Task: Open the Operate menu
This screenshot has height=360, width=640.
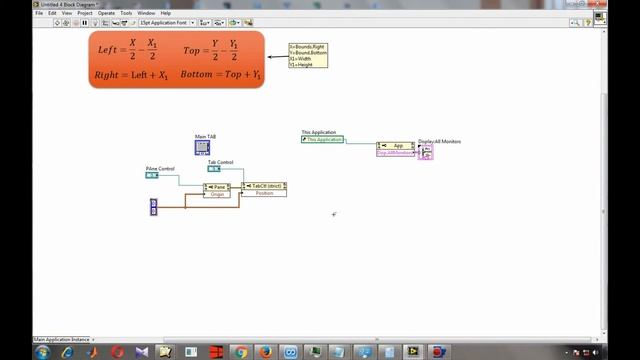Action: 106,13
